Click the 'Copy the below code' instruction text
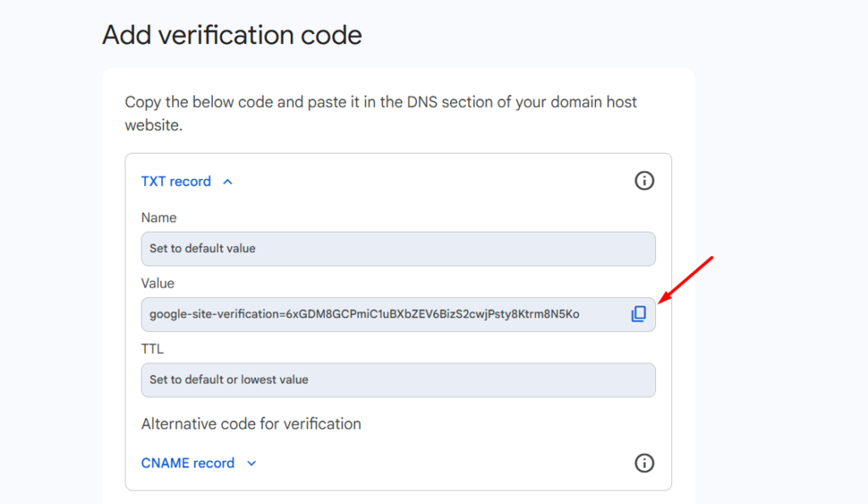The height and width of the screenshot is (504, 868). coord(381,113)
